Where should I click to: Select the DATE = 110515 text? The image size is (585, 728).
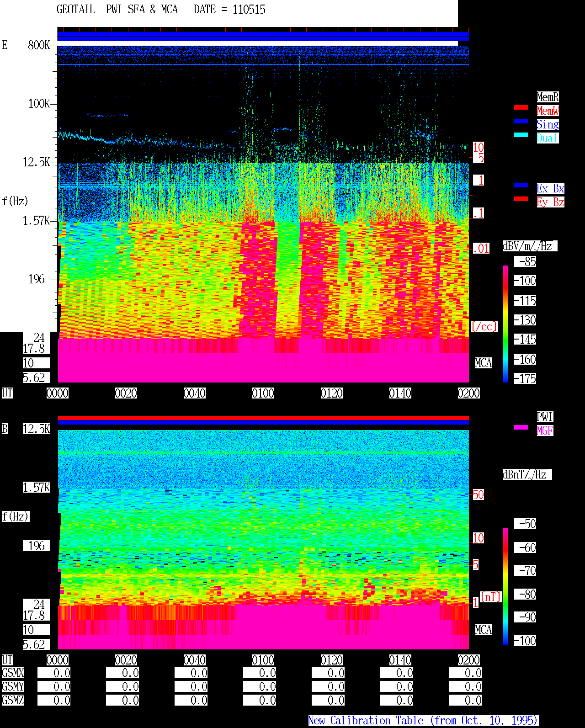coord(229,9)
